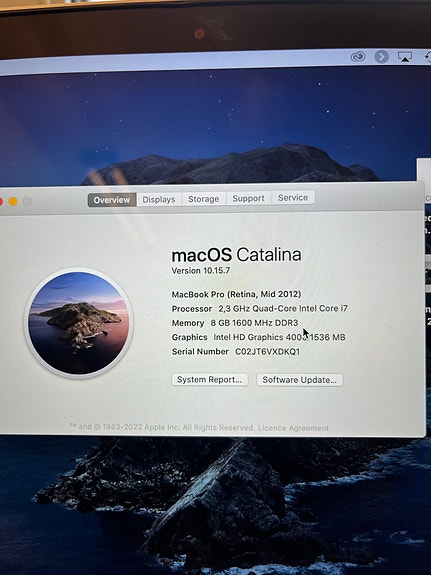Check for updates via Software Update...
The height and width of the screenshot is (575, 431).
coord(299,380)
